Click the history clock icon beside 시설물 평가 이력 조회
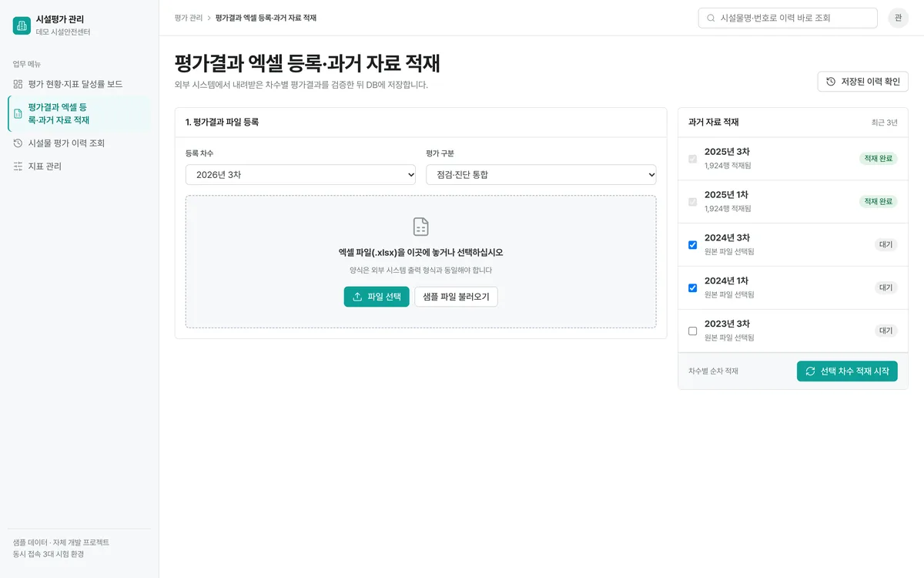The image size is (924, 578). click(x=18, y=143)
